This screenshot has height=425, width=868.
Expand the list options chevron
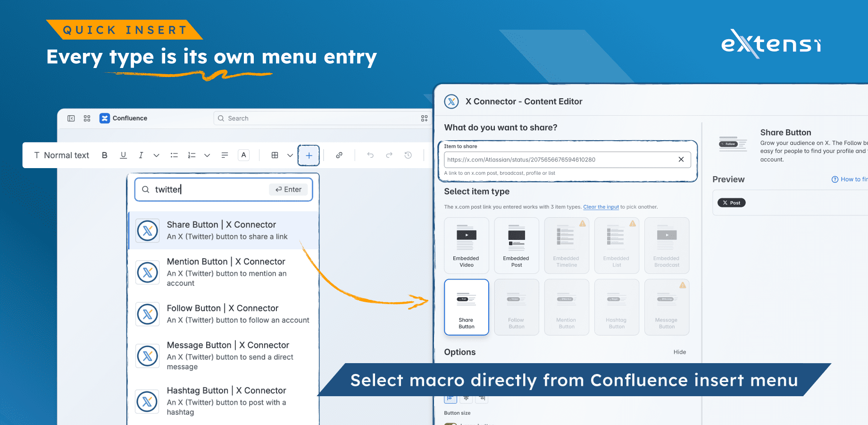coord(207,155)
